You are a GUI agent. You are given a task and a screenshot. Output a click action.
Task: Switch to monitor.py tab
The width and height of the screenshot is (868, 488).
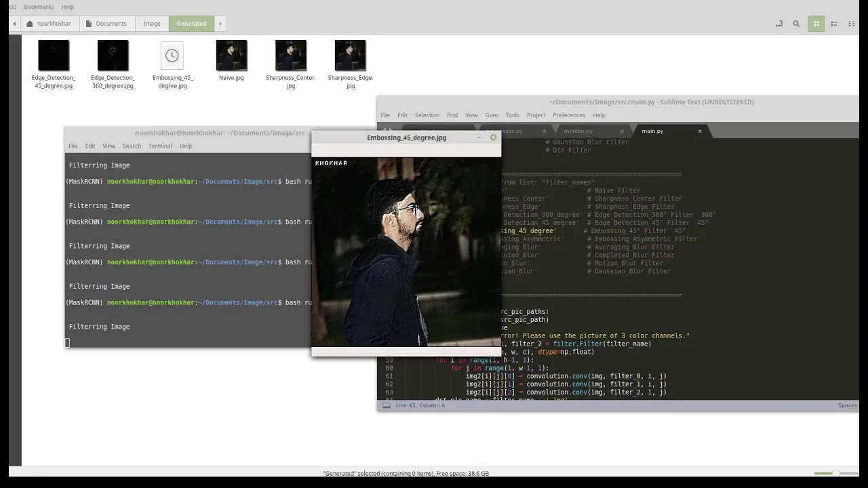pos(578,131)
